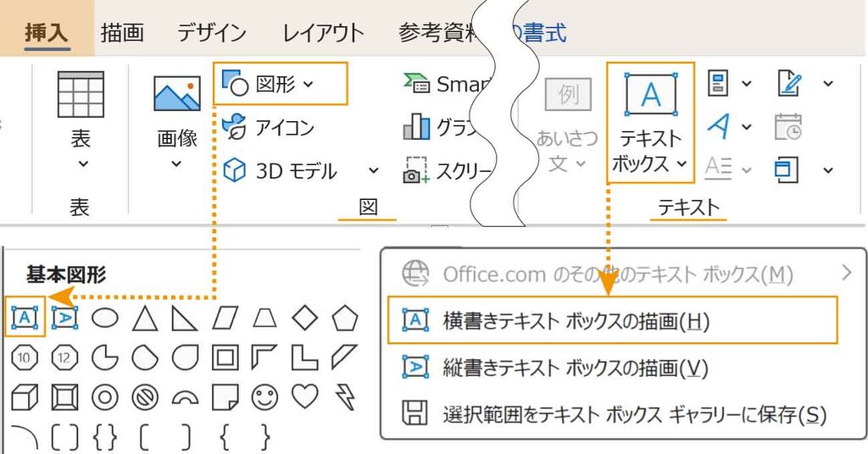Select the frame shape
The width and height of the screenshot is (868, 454).
coord(225,357)
